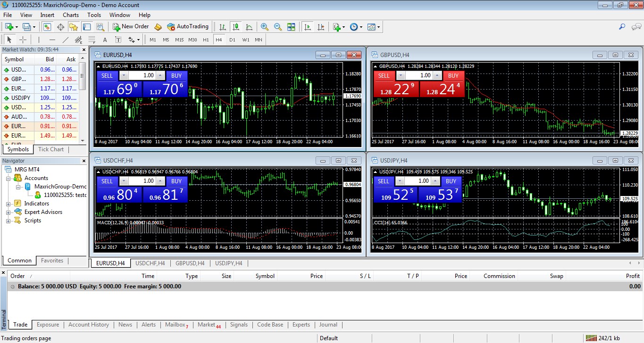
Task: Open the File menu
Action: (x=8, y=15)
